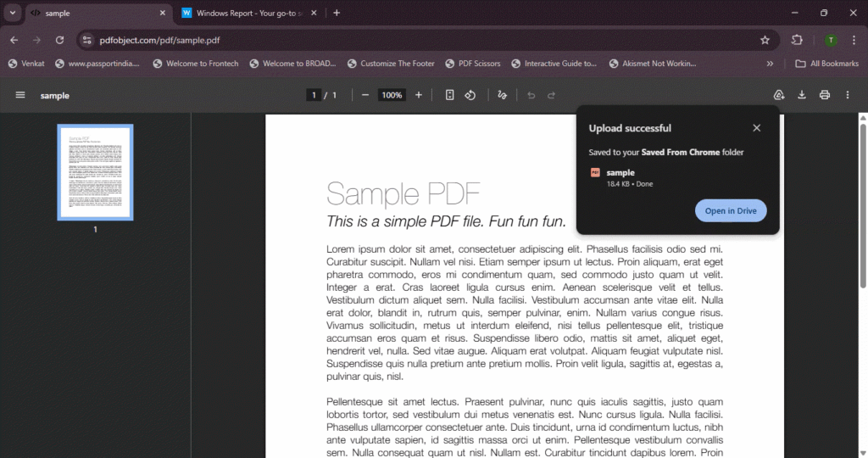Open the tab search dropdown
Viewport: 868px width, 458px height.
tap(12, 13)
